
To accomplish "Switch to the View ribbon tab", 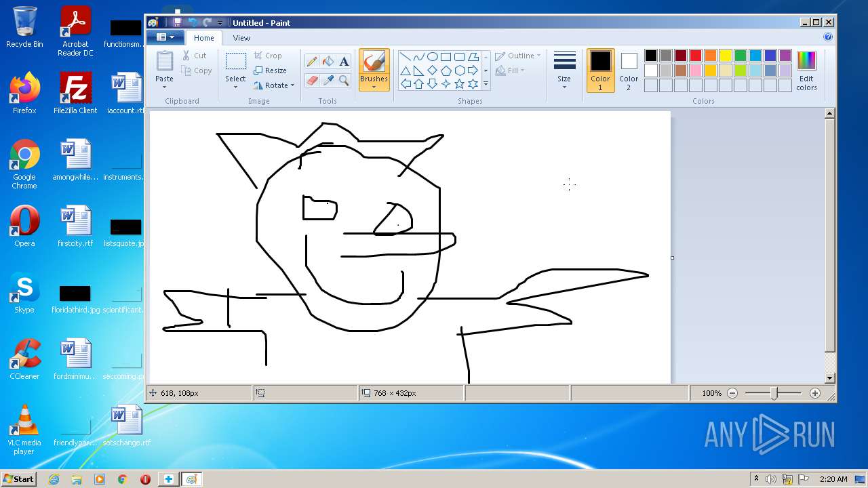I will pyautogui.click(x=241, y=38).
